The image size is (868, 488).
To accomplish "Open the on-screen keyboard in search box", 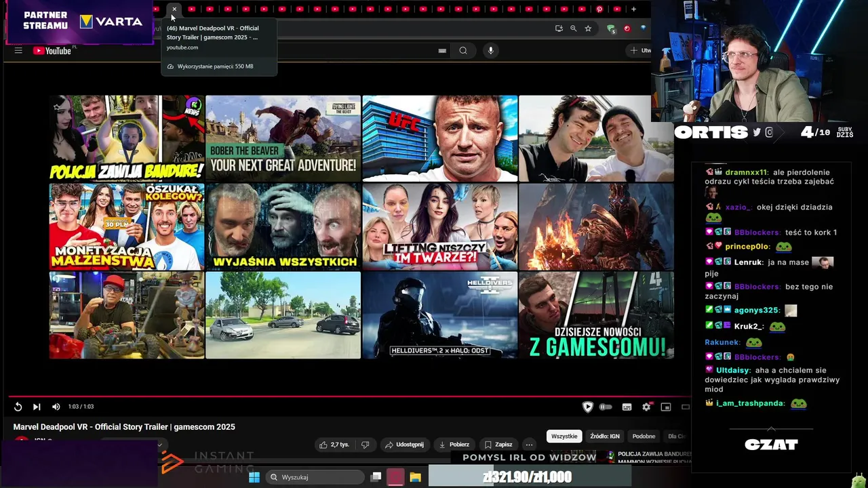I will (442, 50).
